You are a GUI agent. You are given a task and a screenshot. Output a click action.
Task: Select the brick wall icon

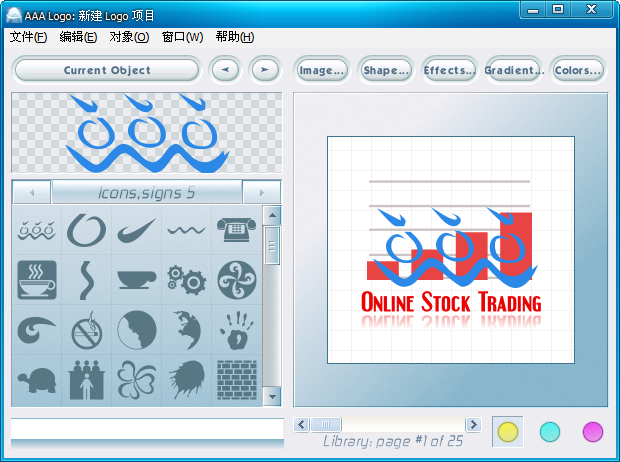click(237, 380)
